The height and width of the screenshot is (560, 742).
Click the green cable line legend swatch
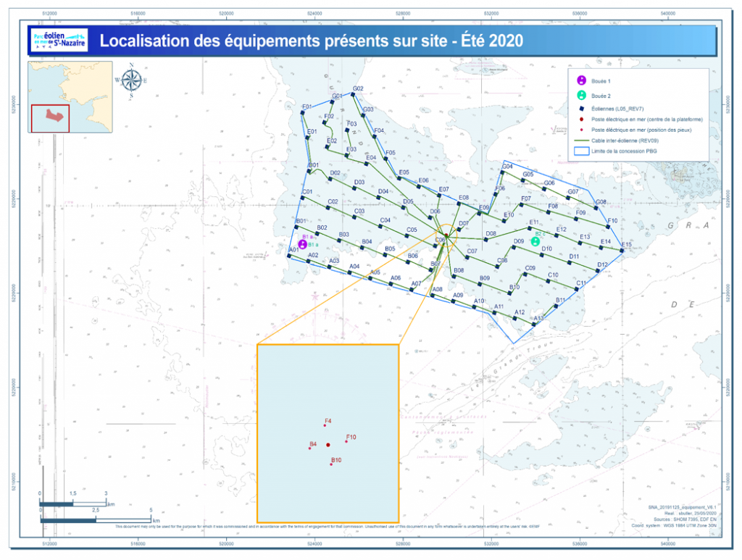pyautogui.click(x=580, y=141)
